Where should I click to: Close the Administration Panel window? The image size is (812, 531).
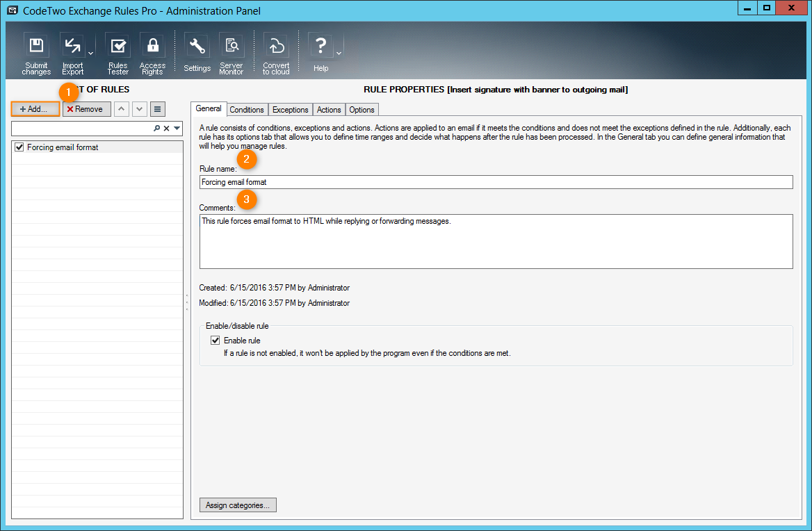tap(791, 8)
